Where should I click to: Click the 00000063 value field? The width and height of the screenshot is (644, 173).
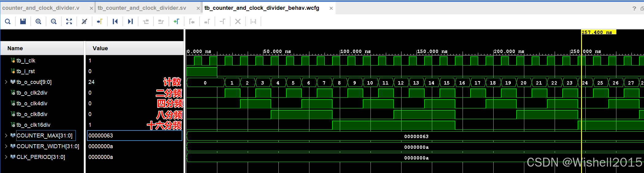(135, 136)
